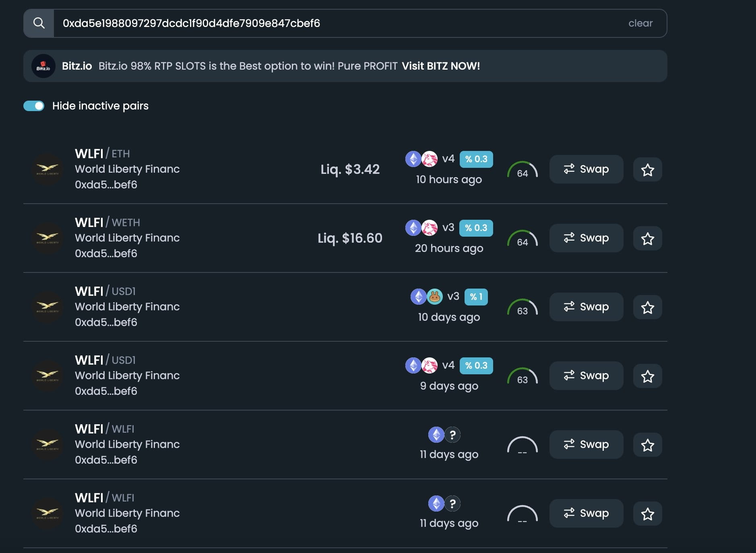Image resolution: width=756 pixels, height=553 pixels.
Task: Star the WLFI/USD1 v3 pair
Action: (647, 307)
